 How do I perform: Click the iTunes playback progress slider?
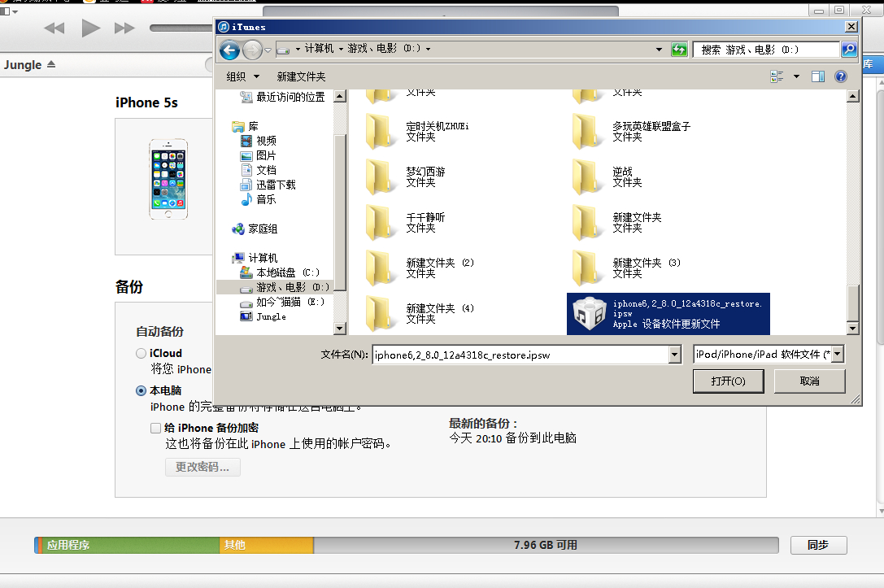pyautogui.click(x=181, y=28)
